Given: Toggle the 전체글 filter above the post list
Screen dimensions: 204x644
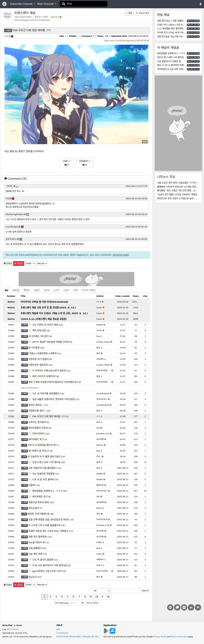Looking at the screenshot, I should click(8, 264).
